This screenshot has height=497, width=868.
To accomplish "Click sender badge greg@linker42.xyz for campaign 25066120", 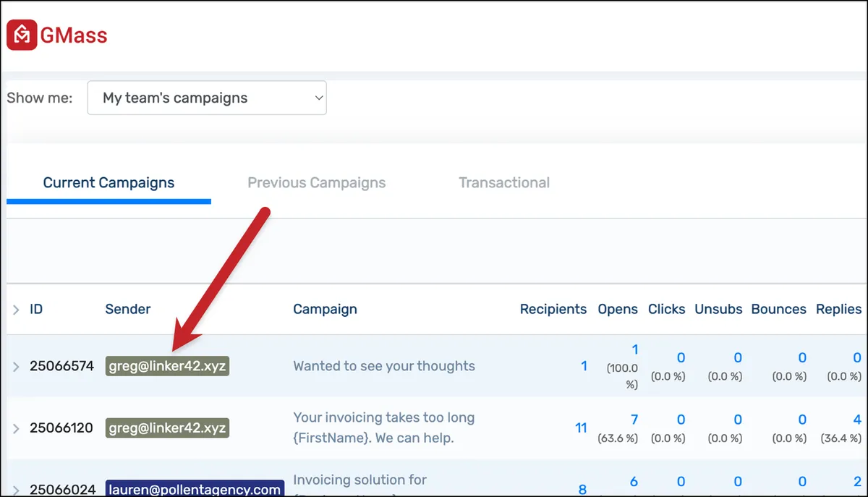I will click(x=167, y=428).
